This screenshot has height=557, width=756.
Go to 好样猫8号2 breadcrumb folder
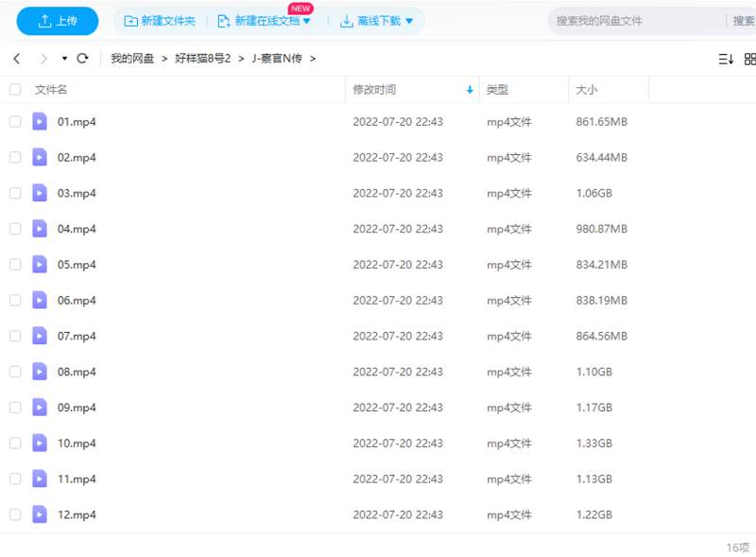[202, 59]
